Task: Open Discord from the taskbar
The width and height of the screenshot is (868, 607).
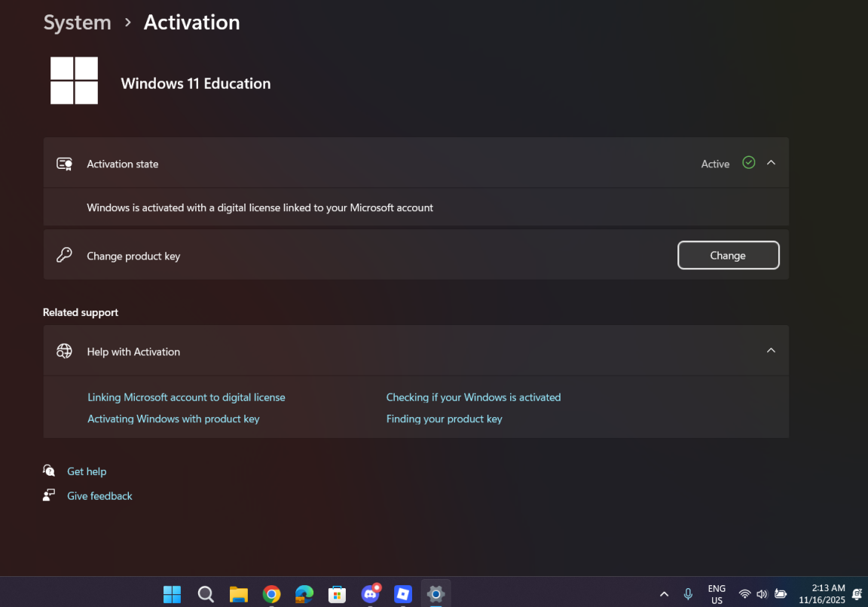Action: pyautogui.click(x=371, y=594)
